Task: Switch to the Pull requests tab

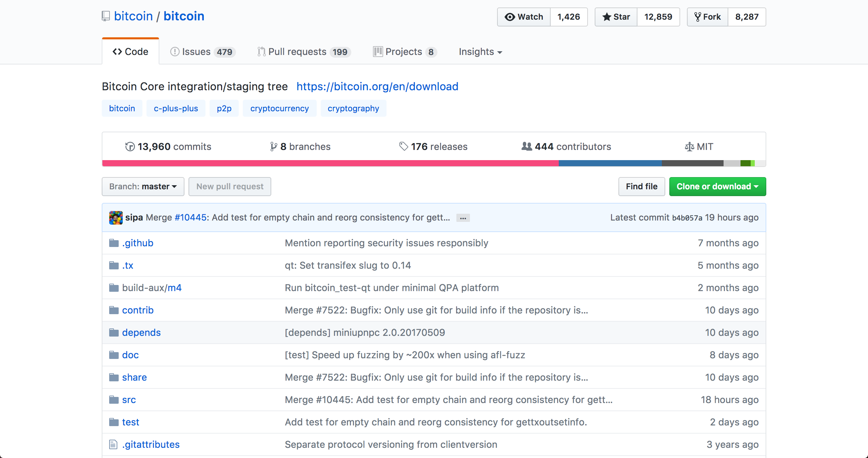Action: click(x=304, y=52)
